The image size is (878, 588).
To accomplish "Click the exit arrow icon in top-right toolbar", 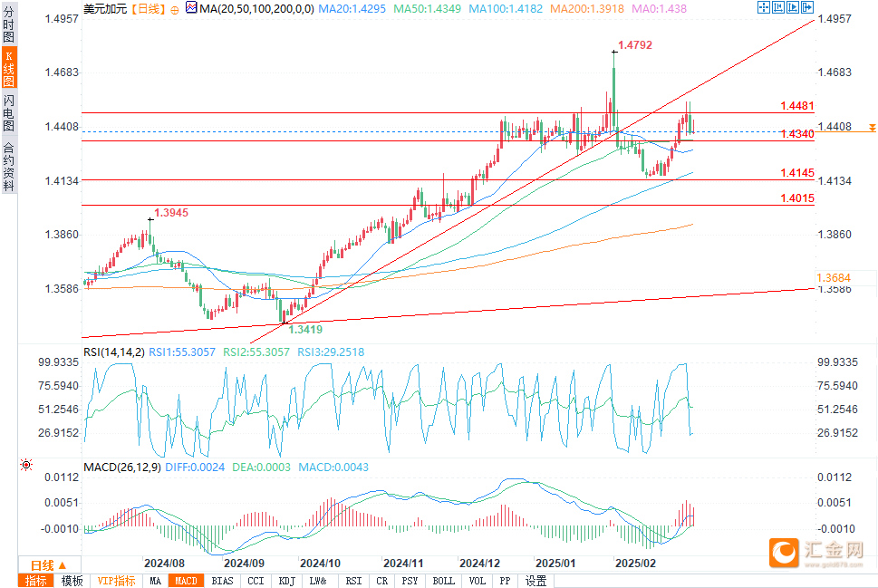I will (x=807, y=7).
